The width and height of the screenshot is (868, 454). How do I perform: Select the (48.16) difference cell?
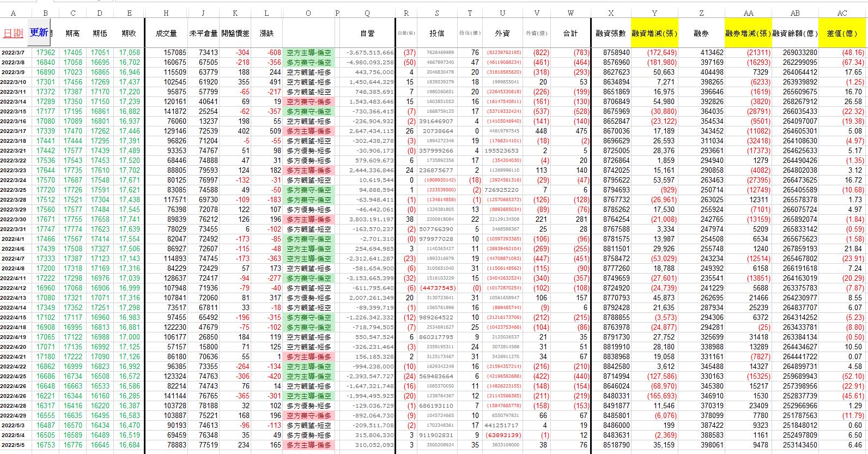coord(842,53)
